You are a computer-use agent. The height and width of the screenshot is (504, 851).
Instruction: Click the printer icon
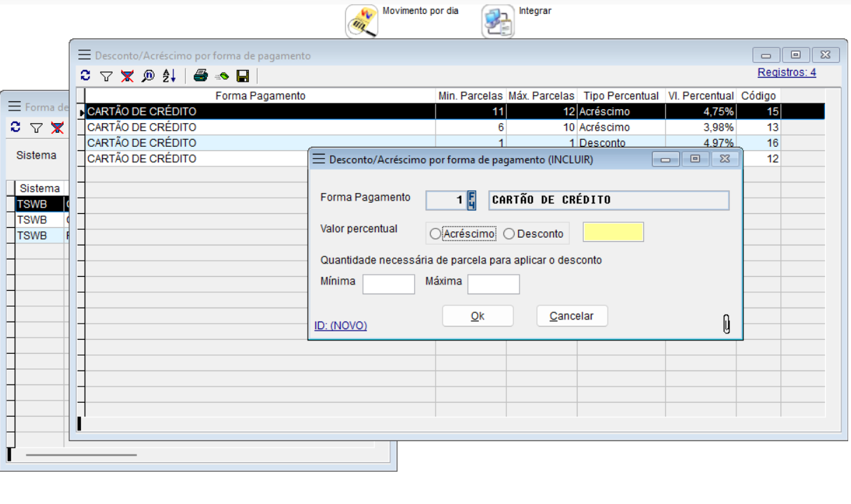tap(201, 75)
